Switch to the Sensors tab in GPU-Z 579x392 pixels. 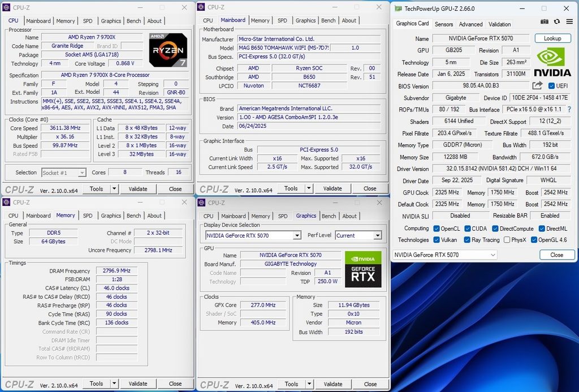443,24
